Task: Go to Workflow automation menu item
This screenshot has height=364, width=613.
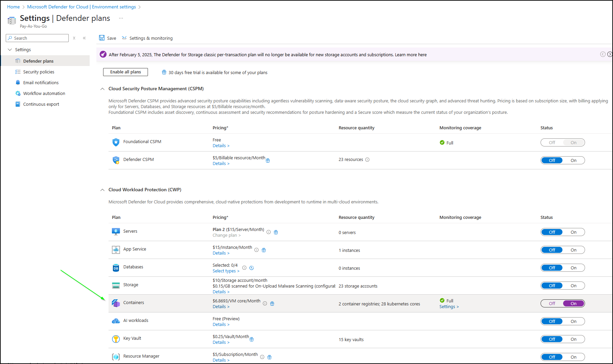Action: (x=44, y=94)
